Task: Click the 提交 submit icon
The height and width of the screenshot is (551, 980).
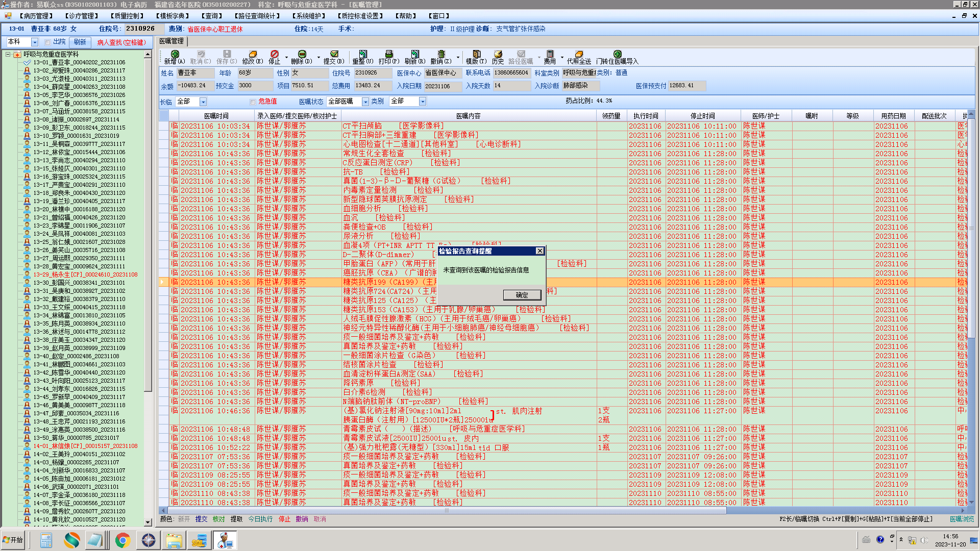Action: [334, 54]
